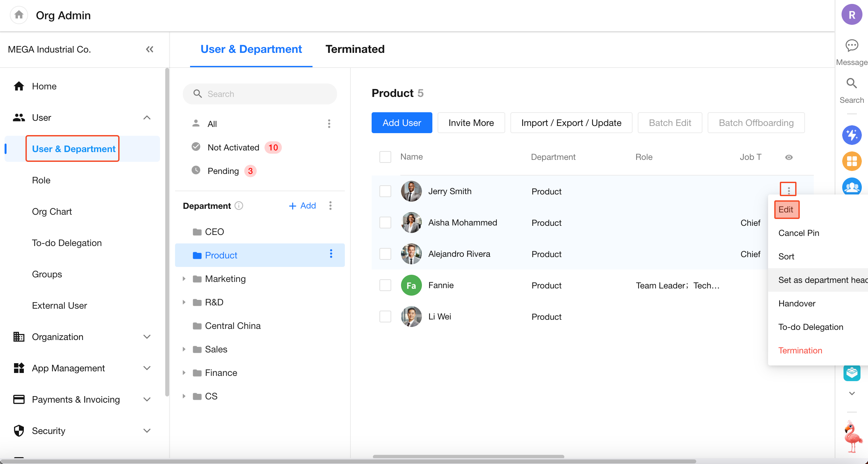Viewport: 868px width, 464px height.
Task: Select Fannie's row checkbox
Action: point(385,285)
